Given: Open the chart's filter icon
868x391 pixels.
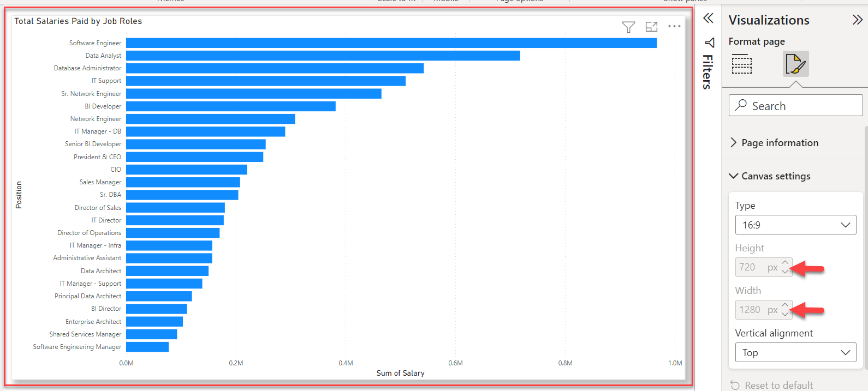Looking at the screenshot, I should point(628,27).
